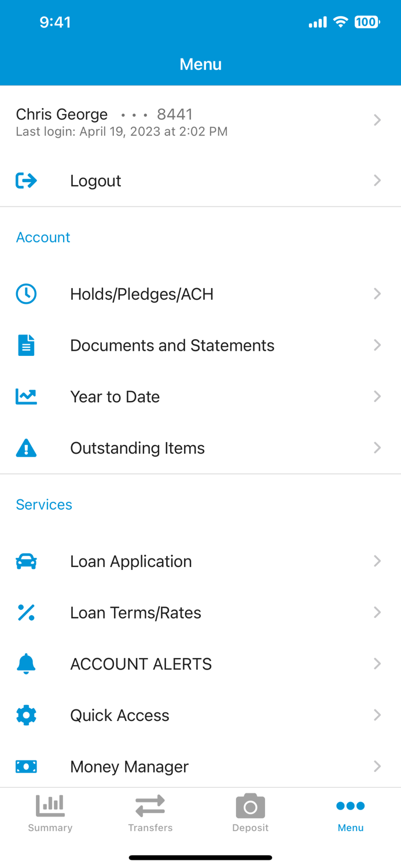Tap the Quick Access gear icon
401x868 pixels.
click(x=26, y=715)
